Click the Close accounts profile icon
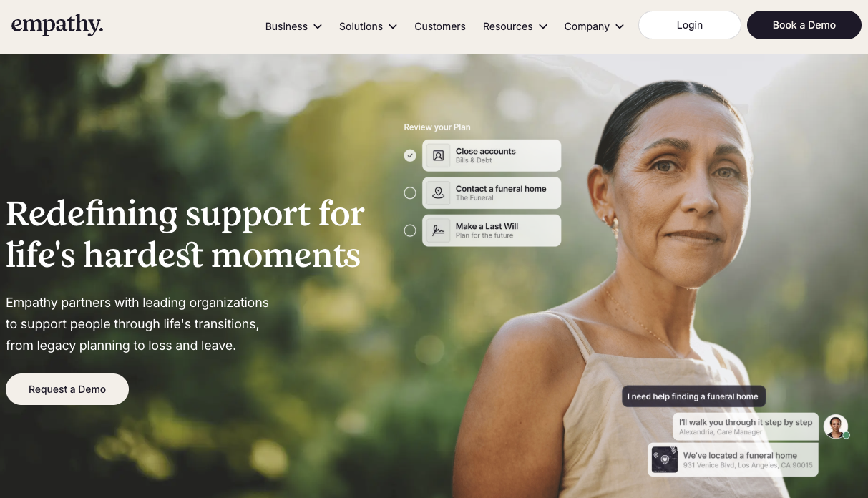The height and width of the screenshot is (498, 868). 439,155
